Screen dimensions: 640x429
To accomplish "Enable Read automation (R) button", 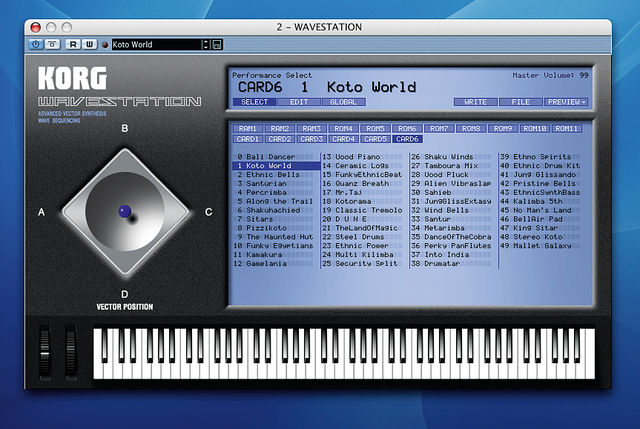I will pyautogui.click(x=73, y=44).
